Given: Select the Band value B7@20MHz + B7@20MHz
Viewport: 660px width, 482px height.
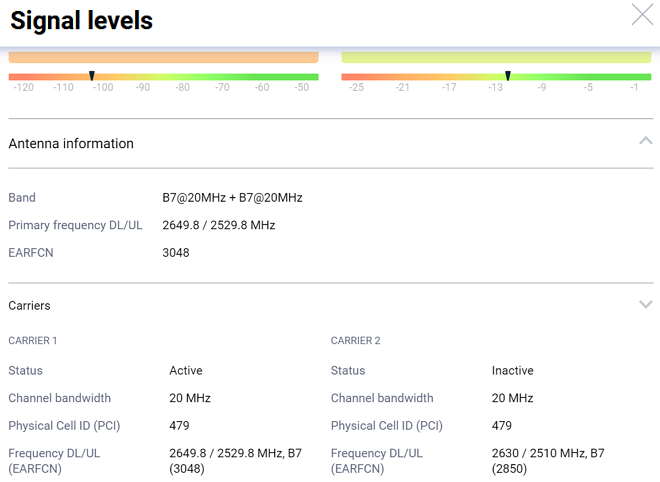Looking at the screenshot, I should tap(232, 198).
